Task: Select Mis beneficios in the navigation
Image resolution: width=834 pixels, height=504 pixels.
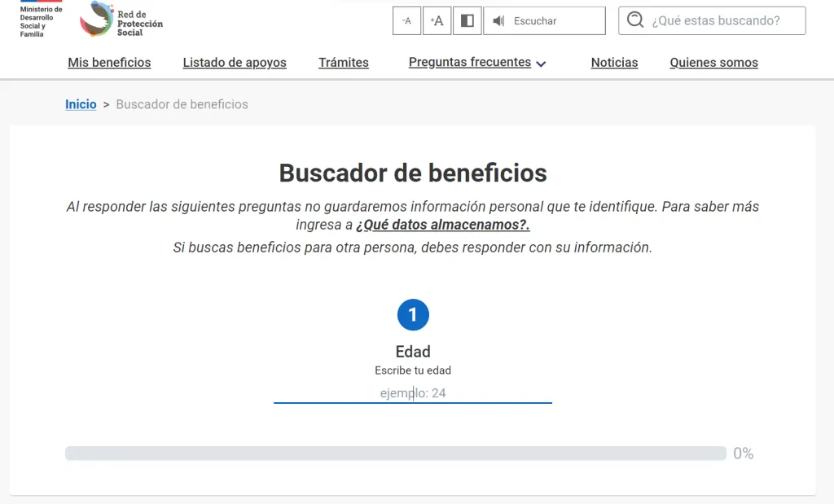Action: click(110, 63)
